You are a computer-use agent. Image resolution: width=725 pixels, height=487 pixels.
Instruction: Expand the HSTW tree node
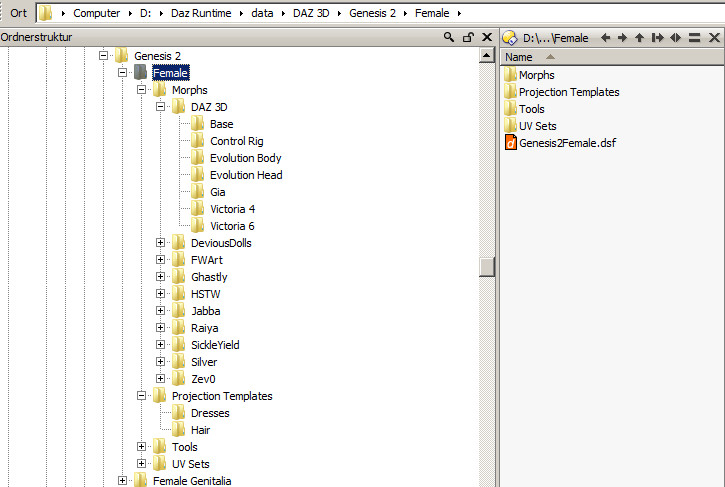tap(160, 294)
